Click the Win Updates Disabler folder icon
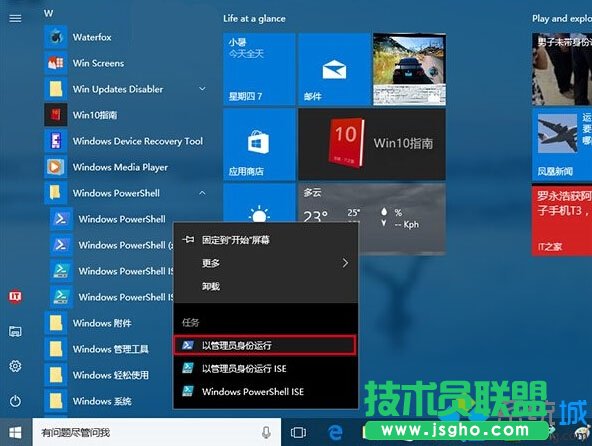This screenshot has width=592, height=446. point(56,89)
